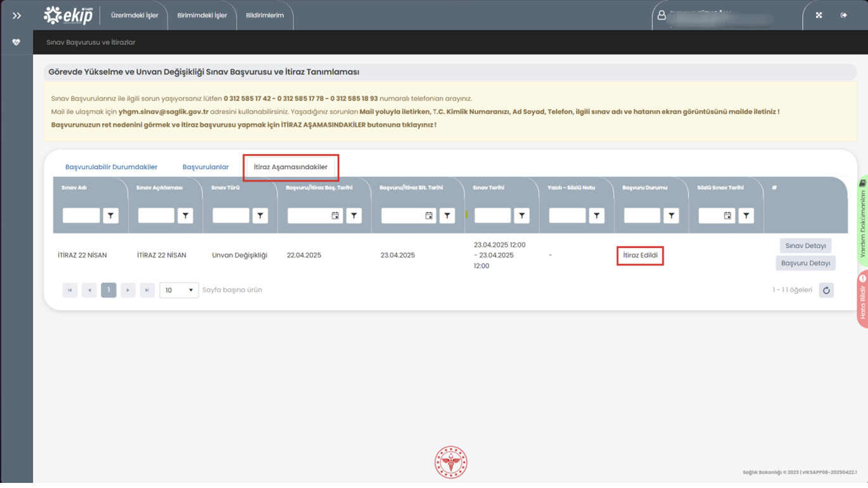Screen dimensions: 868x488
Task: Click the 22.04.2025 start date cell
Action: pos(304,255)
